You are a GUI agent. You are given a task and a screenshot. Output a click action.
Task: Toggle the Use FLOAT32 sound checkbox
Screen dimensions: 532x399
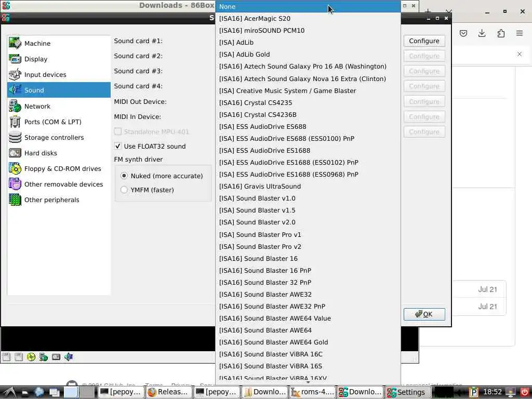(x=118, y=146)
